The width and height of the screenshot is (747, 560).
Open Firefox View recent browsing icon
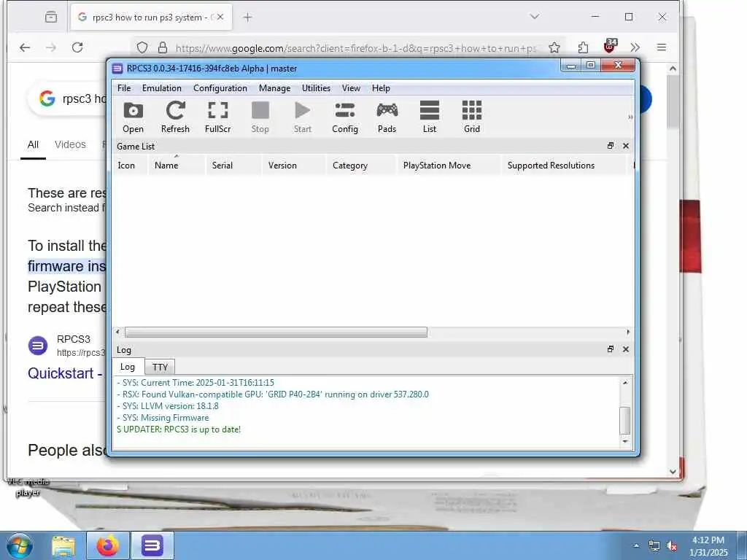pyautogui.click(x=51, y=17)
